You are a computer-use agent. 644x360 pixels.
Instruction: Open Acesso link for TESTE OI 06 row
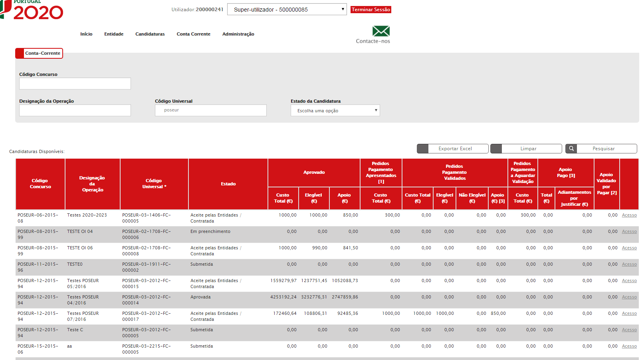click(x=629, y=248)
